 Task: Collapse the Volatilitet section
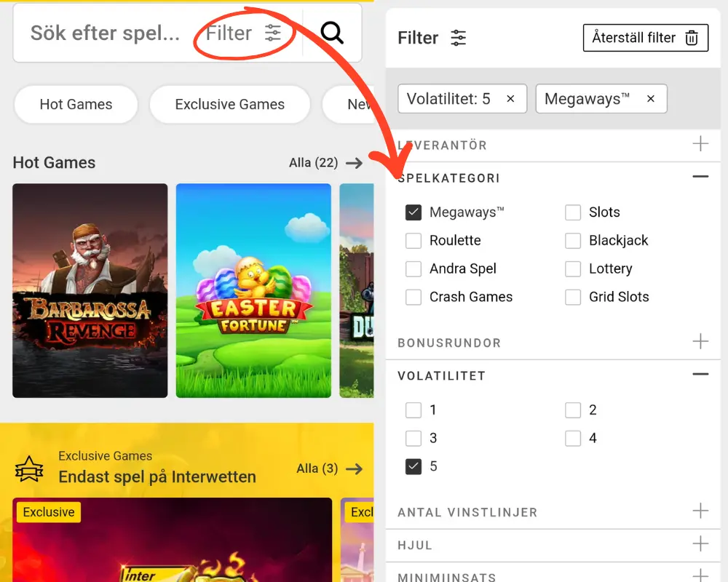pos(700,374)
